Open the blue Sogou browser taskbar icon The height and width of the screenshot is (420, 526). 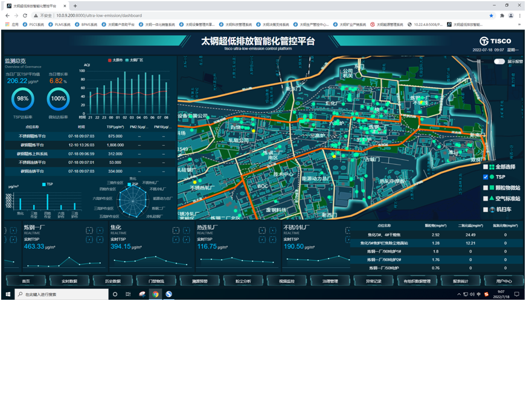pyautogui.click(x=168, y=294)
